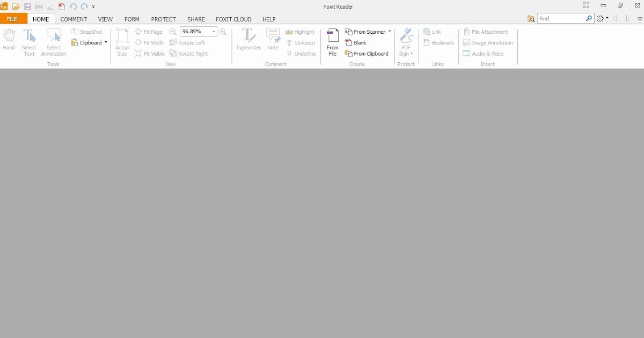Viewport: 644px width, 338px height.
Task: Insert a Bookmark
Action: pos(438,42)
